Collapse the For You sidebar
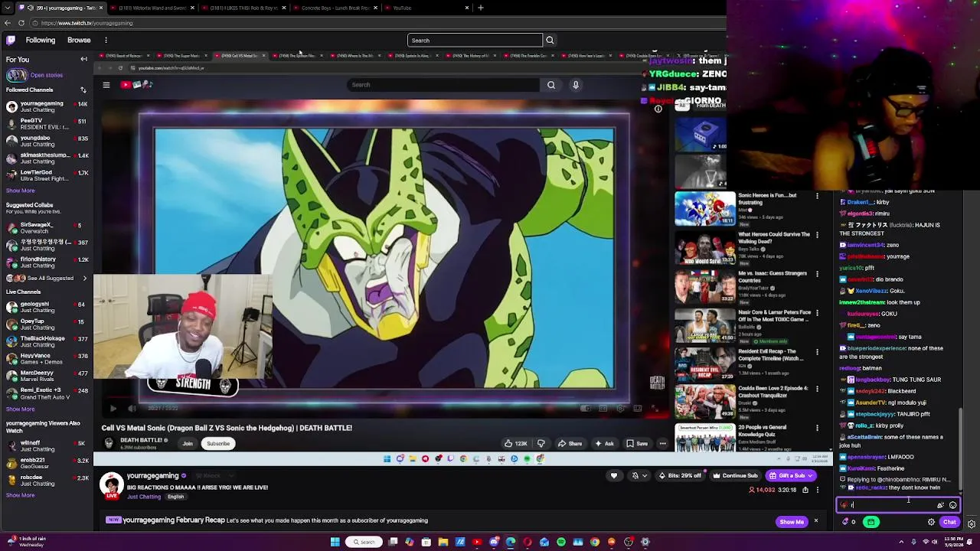The image size is (980, 551). tap(84, 59)
